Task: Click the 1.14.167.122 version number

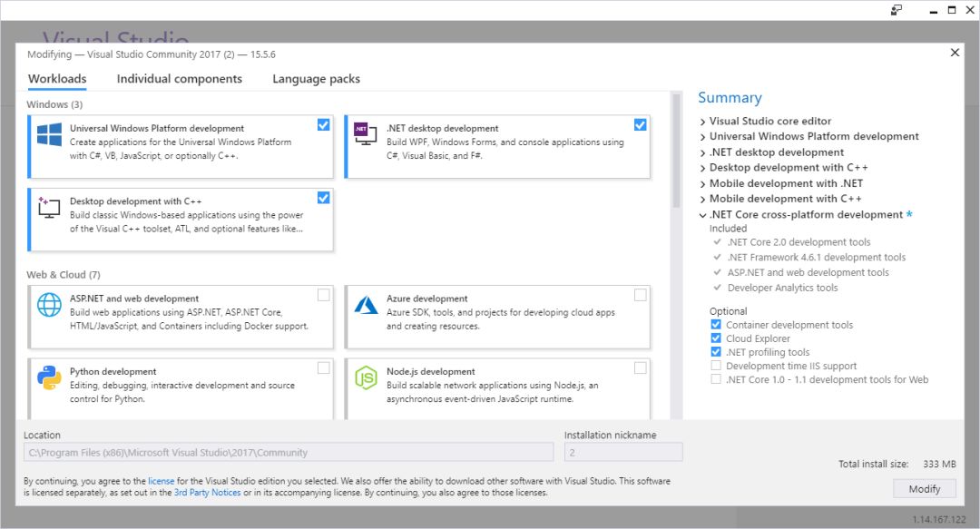Action: click(939, 520)
